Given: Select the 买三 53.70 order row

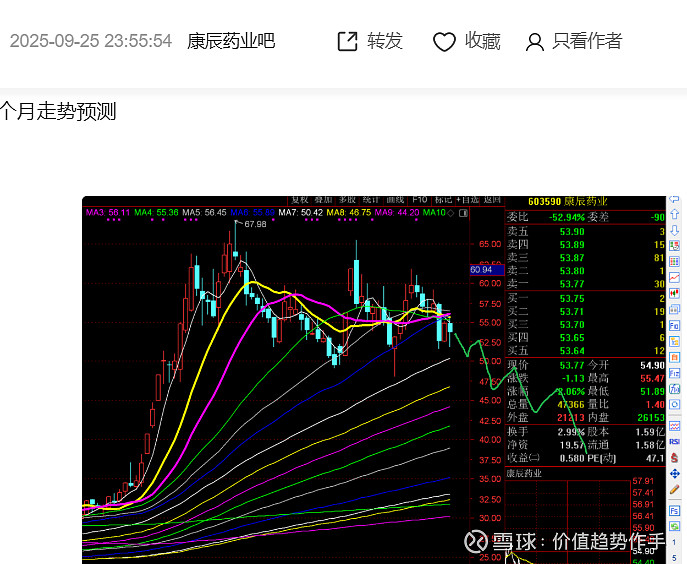Looking at the screenshot, I should (586, 325).
